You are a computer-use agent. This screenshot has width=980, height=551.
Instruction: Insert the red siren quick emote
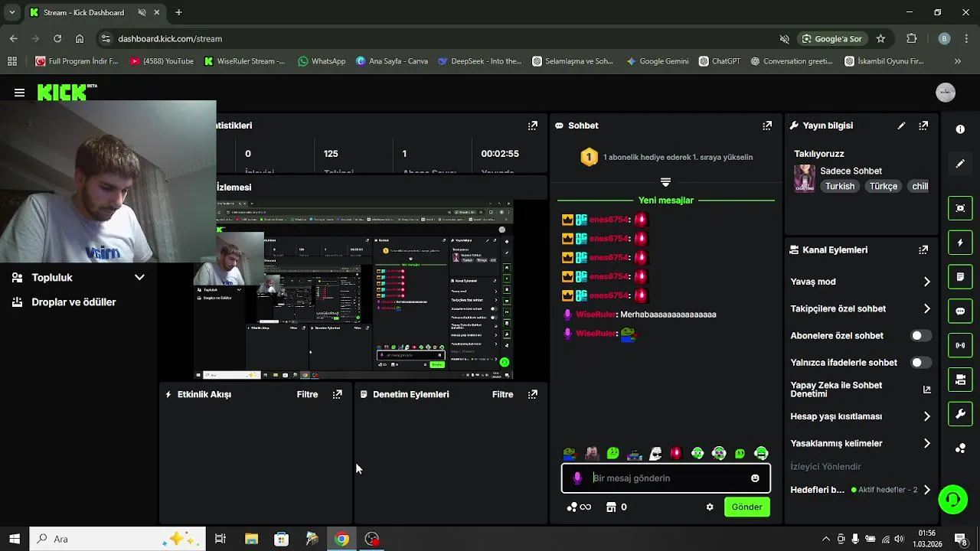pyautogui.click(x=675, y=454)
